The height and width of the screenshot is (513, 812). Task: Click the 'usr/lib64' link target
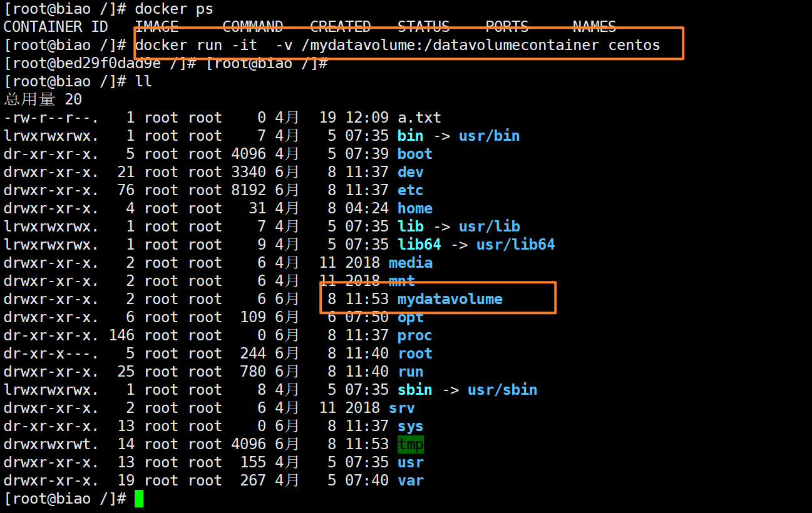pos(516,245)
